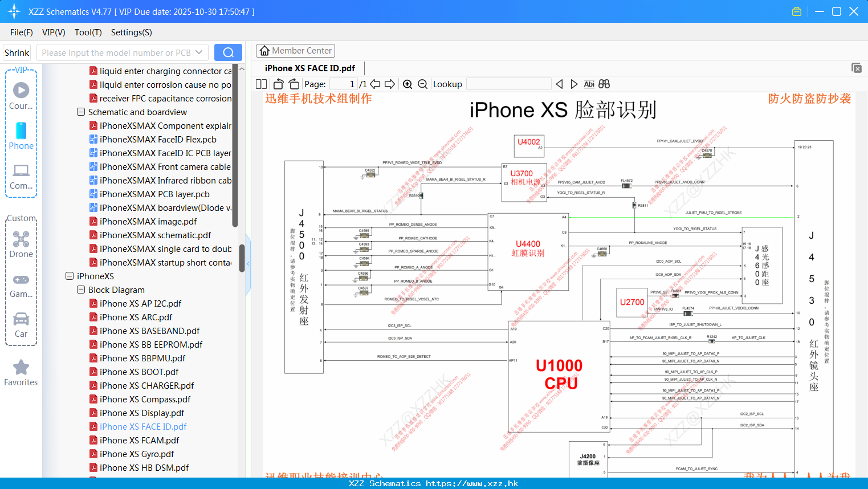
Task: Open iPhone XS BBPMU.pdf
Action: pyautogui.click(x=137, y=358)
